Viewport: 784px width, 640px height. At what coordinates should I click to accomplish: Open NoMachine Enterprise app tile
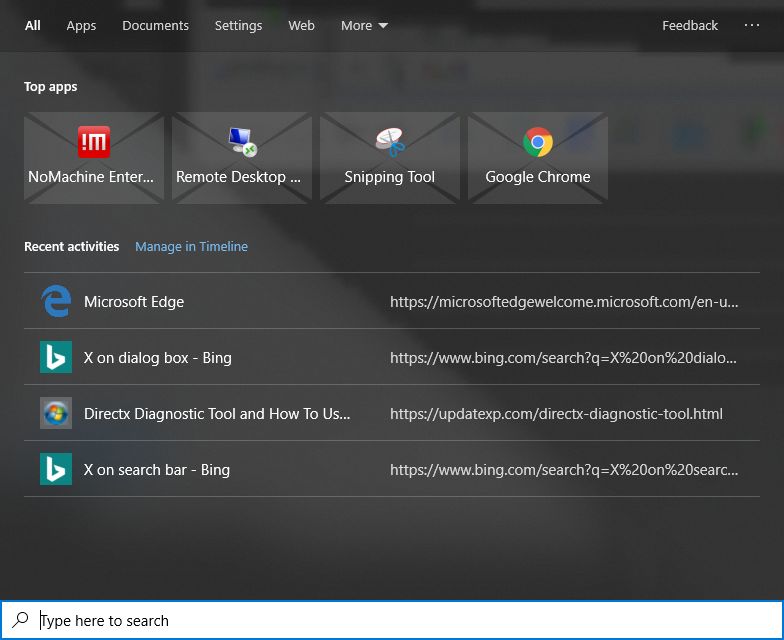93,158
